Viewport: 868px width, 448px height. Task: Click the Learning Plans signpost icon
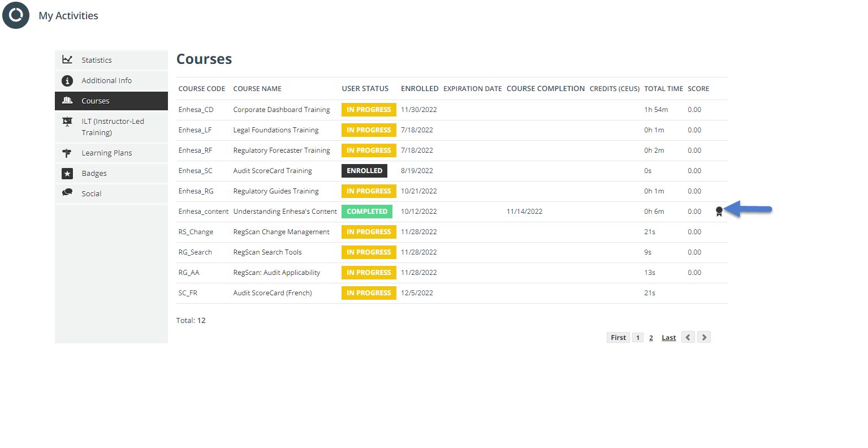pyautogui.click(x=67, y=153)
